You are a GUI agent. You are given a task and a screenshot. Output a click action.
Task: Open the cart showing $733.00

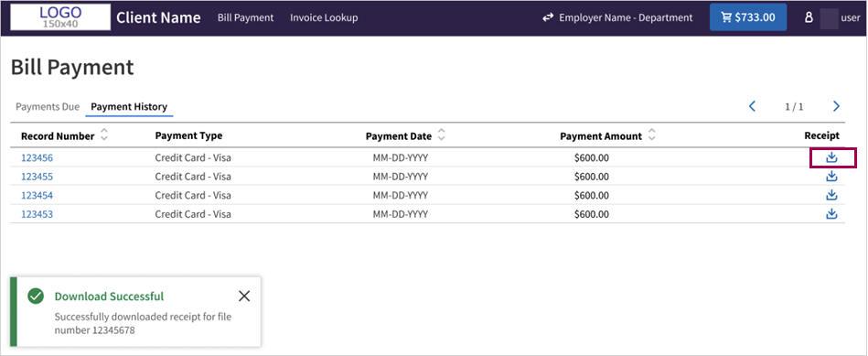[x=748, y=17]
